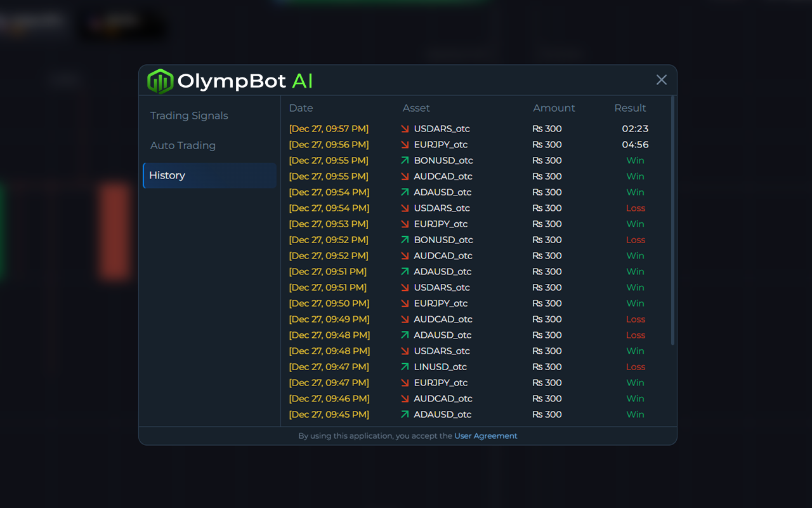This screenshot has height=508, width=812.
Task: Select the date [Dec 27, 09:45 PM]
Action: pos(329,415)
